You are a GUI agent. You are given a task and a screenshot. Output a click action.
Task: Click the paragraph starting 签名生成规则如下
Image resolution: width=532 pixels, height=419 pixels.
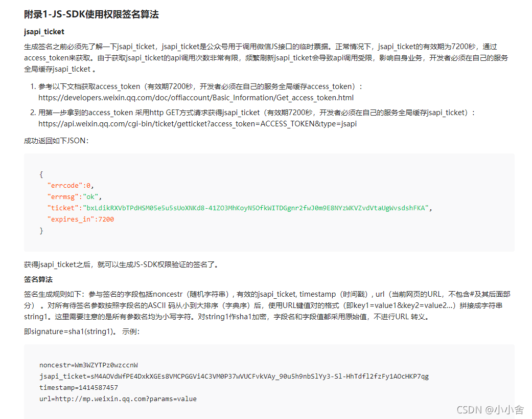(267, 305)
